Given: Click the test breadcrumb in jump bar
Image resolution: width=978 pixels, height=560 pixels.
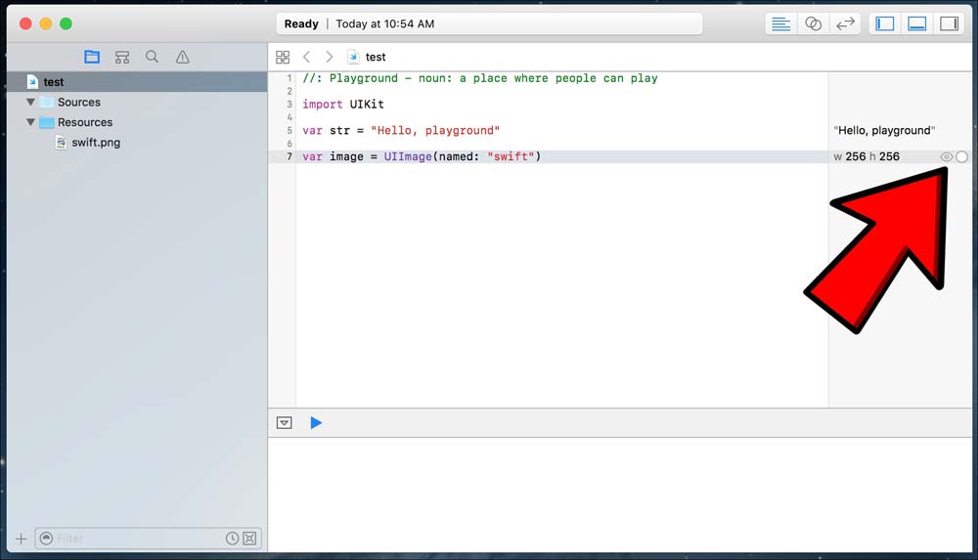Looking at the screenshot, I should point(375,58).
